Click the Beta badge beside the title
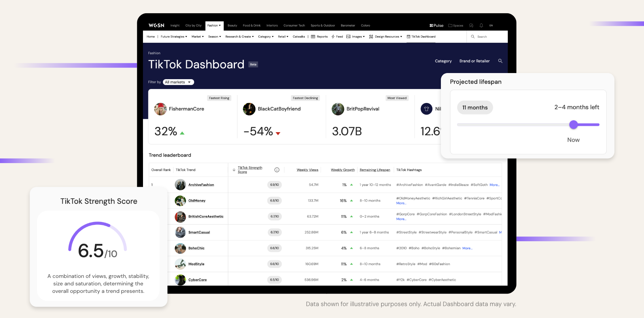This screenshot has width=644, height=318. pyautogui.click(x=253, y=65)
